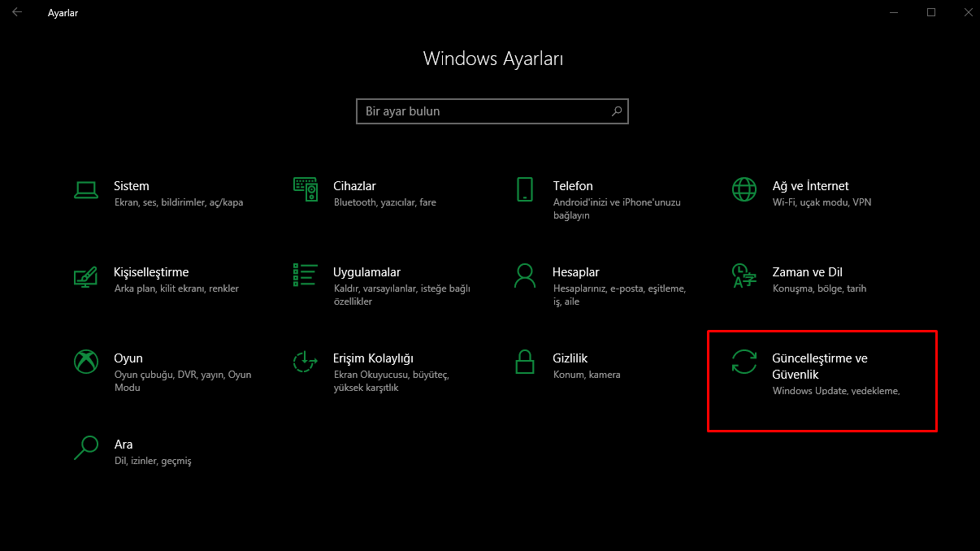Screen dimensions: 980x551
Task: Select the Erişim Kolaylığı heading
Action: coord(374,358)
